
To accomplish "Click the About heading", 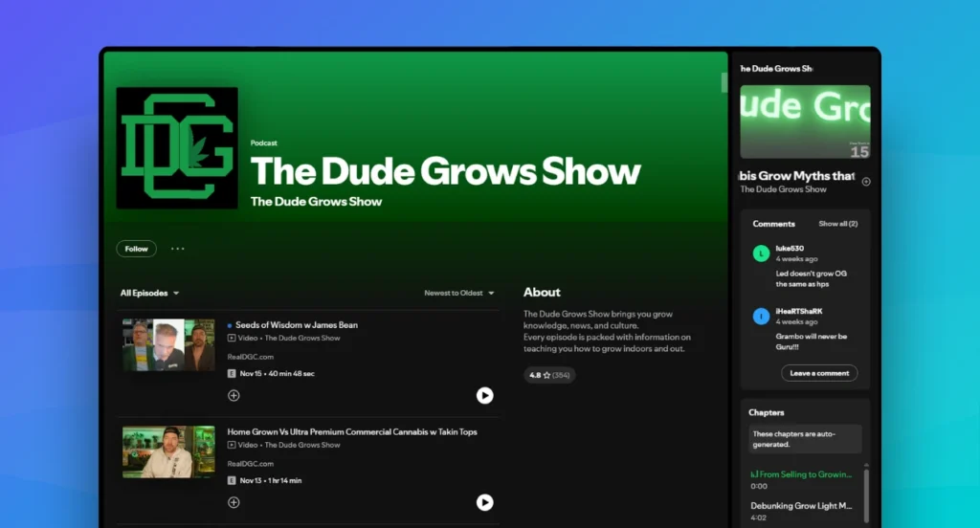I will coord(542,293).
